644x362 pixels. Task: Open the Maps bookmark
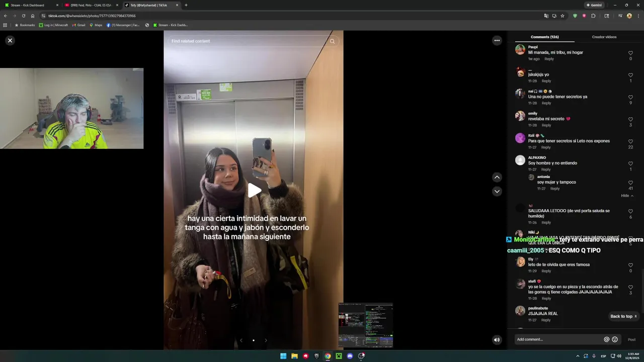pos(96,25)
